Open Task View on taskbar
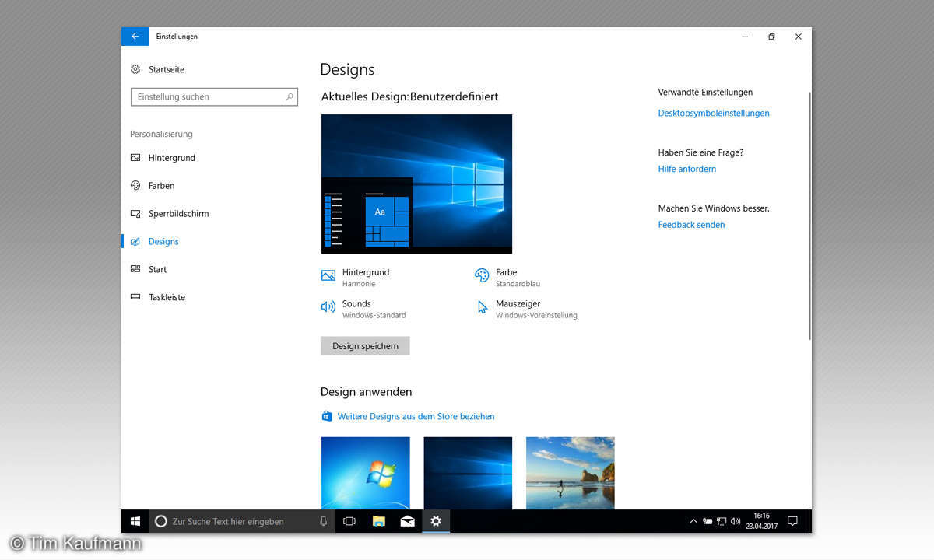This screenshot has height=560, width=934. click(x=349, y=521)
